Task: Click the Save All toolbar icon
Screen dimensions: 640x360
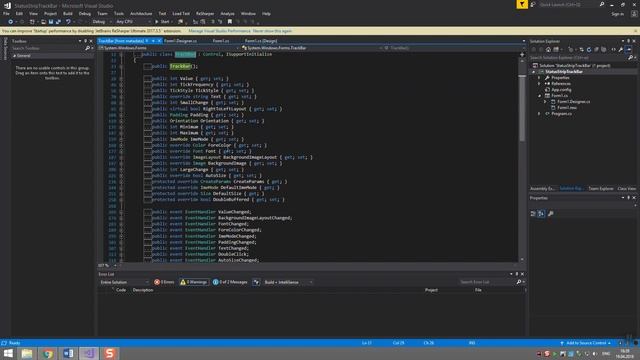Action: (58, 22)
